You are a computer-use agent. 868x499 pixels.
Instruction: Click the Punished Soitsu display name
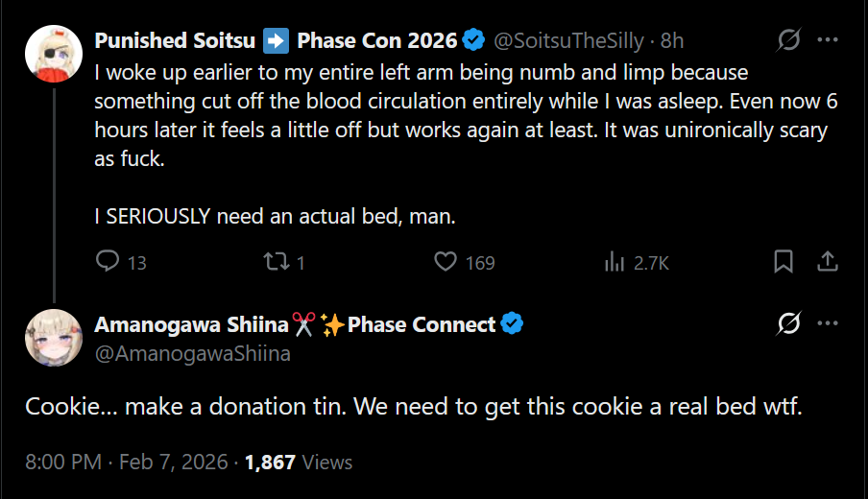[x=175, y=40]
